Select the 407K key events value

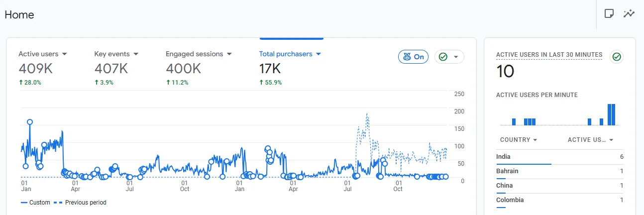[x=111, y=69]
